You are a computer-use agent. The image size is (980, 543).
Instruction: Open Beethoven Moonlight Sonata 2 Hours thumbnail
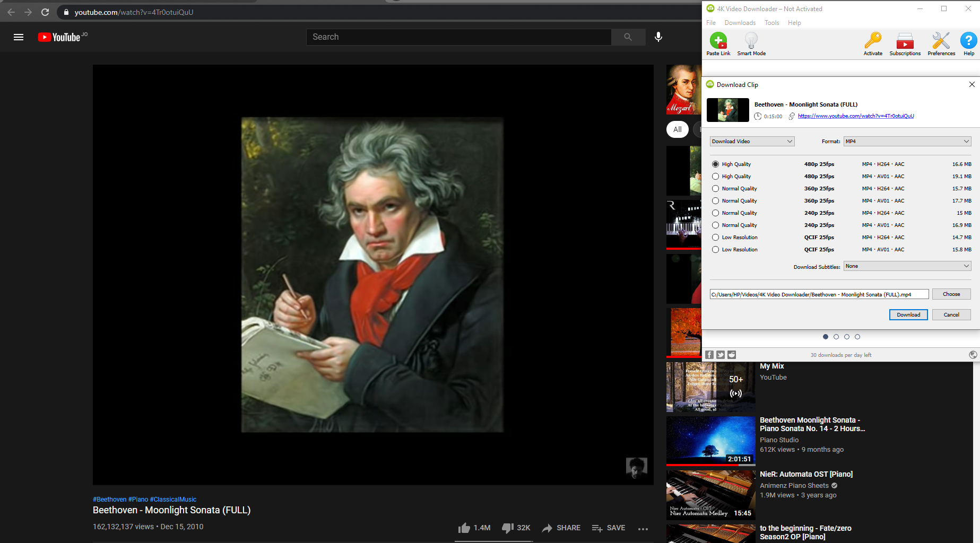pyautogui.click(x=710, y=441)
